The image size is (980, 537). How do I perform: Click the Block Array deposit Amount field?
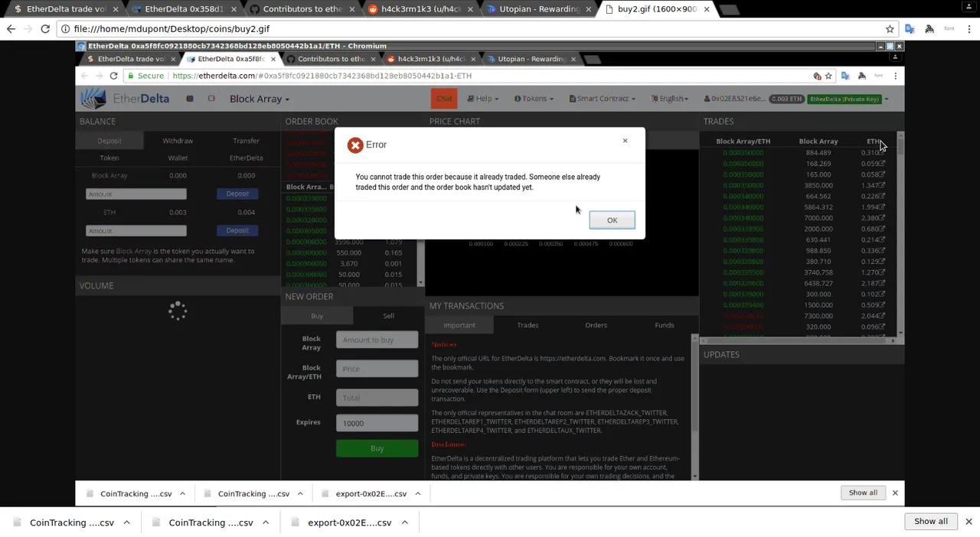pyautogui.click(x=136, y=194)
